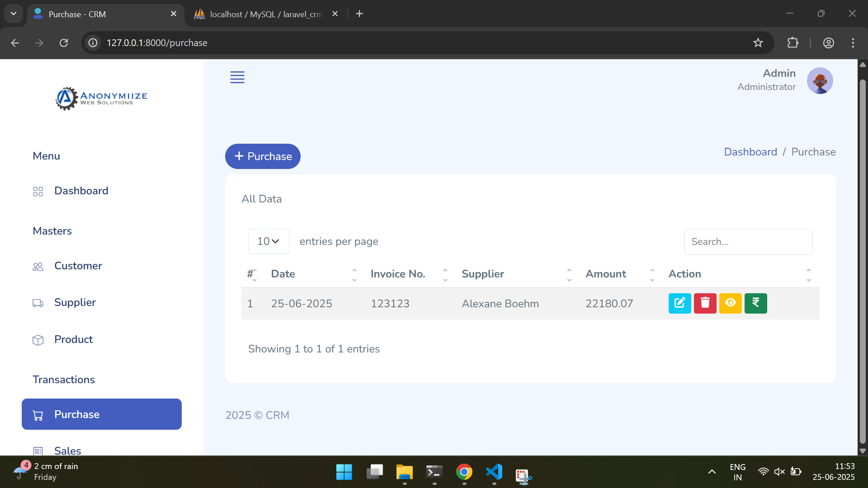Open the tab search dropdown chevron

pyautogui.click(x=14, y=14)
